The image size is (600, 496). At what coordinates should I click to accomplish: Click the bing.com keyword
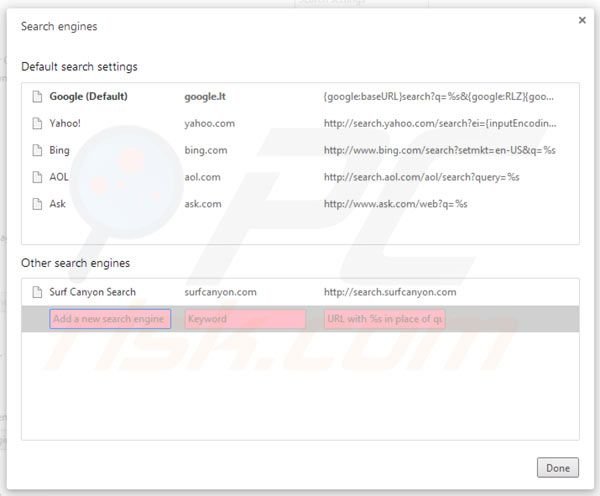pyautogui.click(x=206, y=150)
